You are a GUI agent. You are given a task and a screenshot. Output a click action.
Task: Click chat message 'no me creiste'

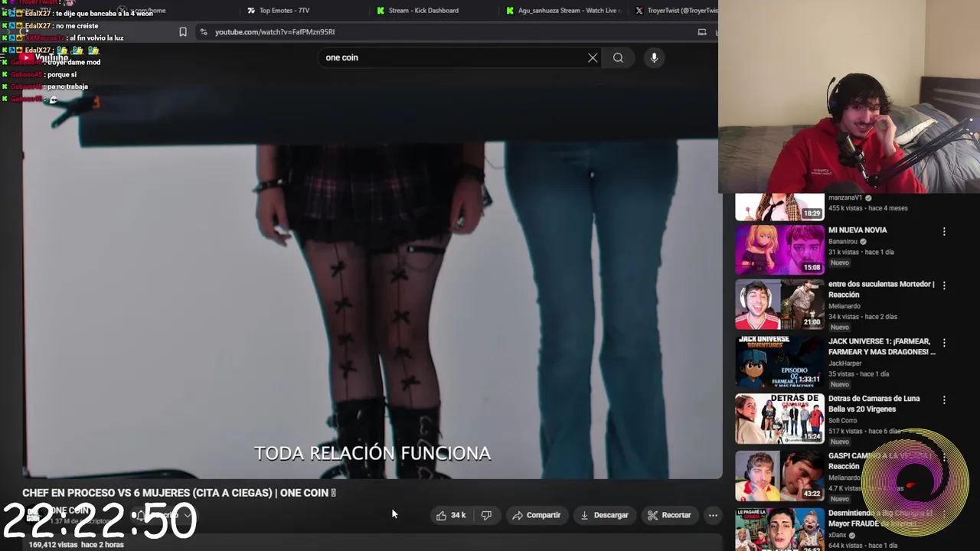click(x=77, y=25)
